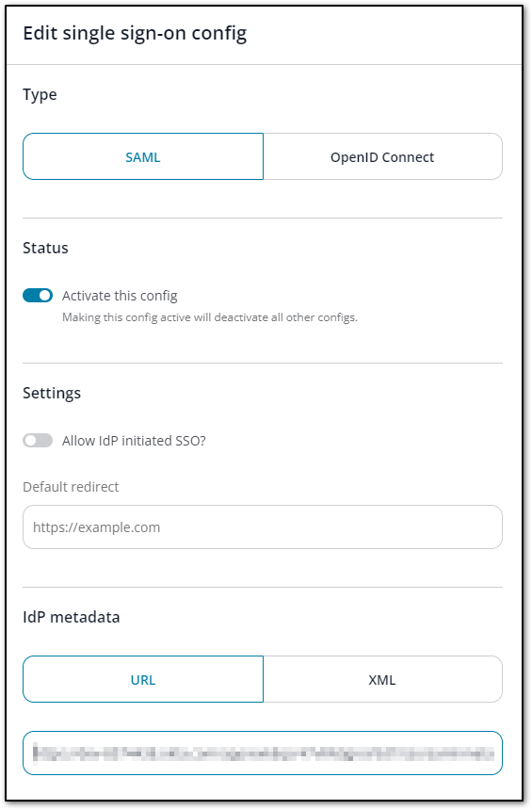The width and height of the screenshot is (532, 810).
Task: Choose URL for IdP metadata source
Action: coord(143,679)
